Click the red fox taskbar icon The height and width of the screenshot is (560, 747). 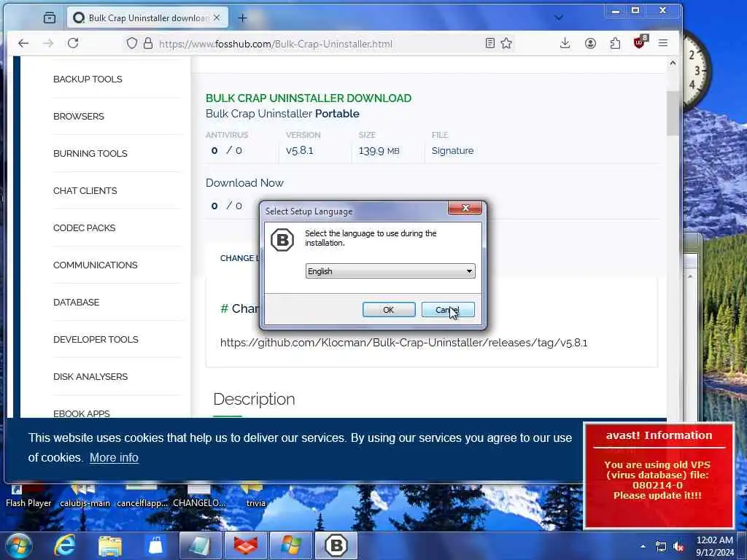point(245,545)
